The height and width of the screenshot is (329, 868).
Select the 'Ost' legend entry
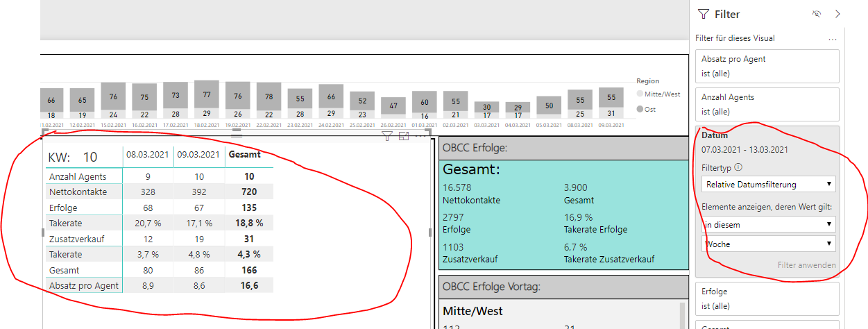pos(646,109)
